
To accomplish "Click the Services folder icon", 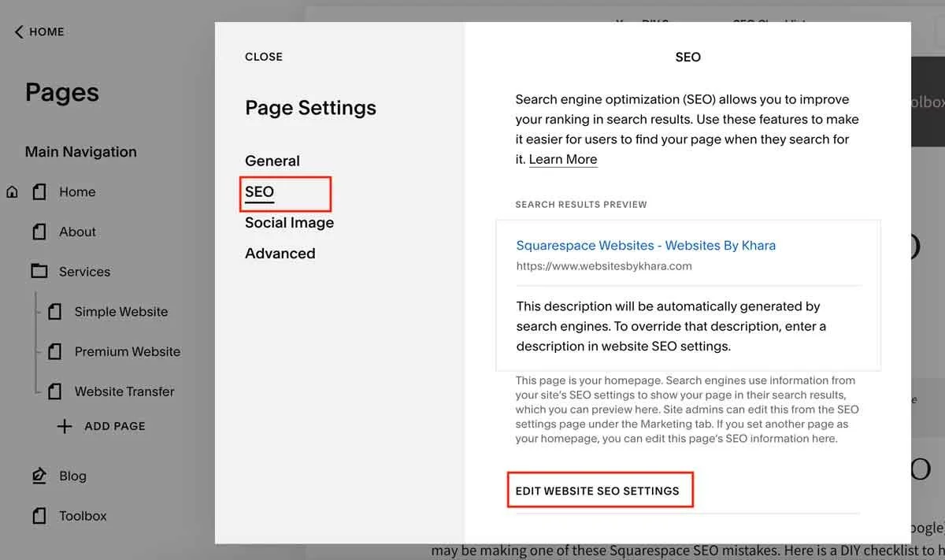I will pos(39,272).
